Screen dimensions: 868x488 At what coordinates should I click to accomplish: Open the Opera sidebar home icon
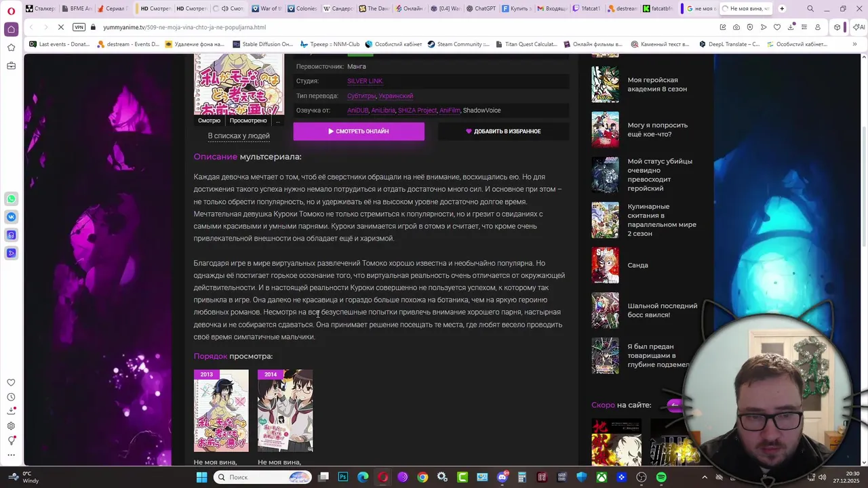[x=11, y=29]
